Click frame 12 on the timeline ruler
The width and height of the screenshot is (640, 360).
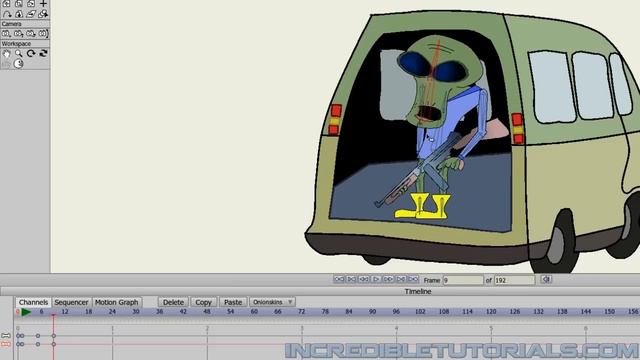tap(65, 311)
